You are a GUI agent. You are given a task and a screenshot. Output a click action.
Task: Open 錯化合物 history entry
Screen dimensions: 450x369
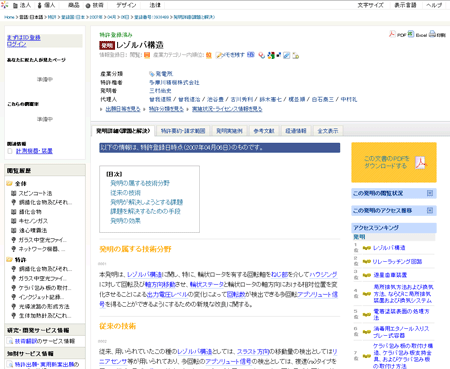(30, 212)
